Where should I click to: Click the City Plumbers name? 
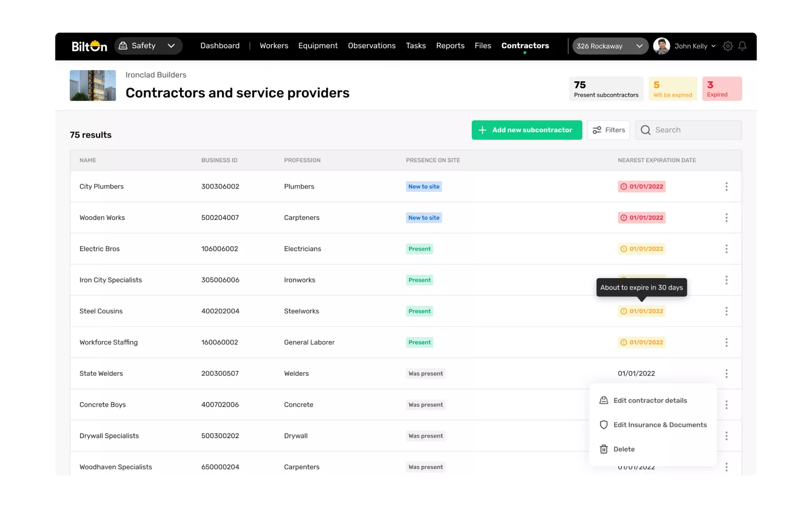click(101, 187)
